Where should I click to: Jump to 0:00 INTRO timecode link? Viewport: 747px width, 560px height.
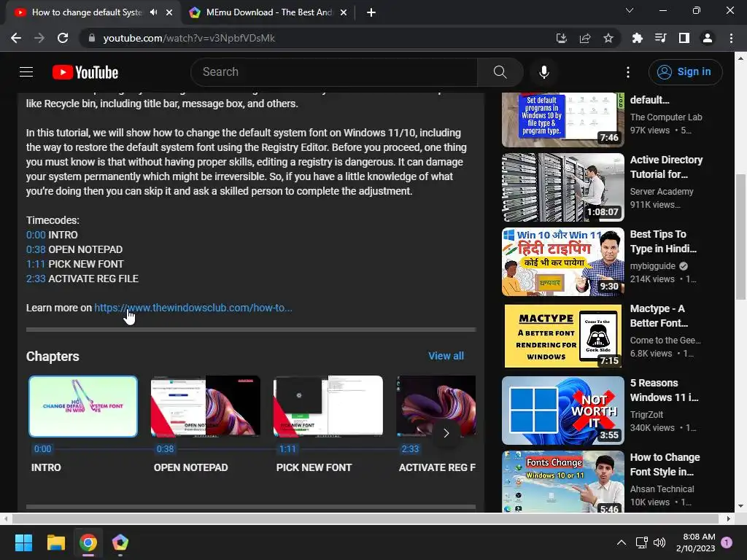[36, 235]
